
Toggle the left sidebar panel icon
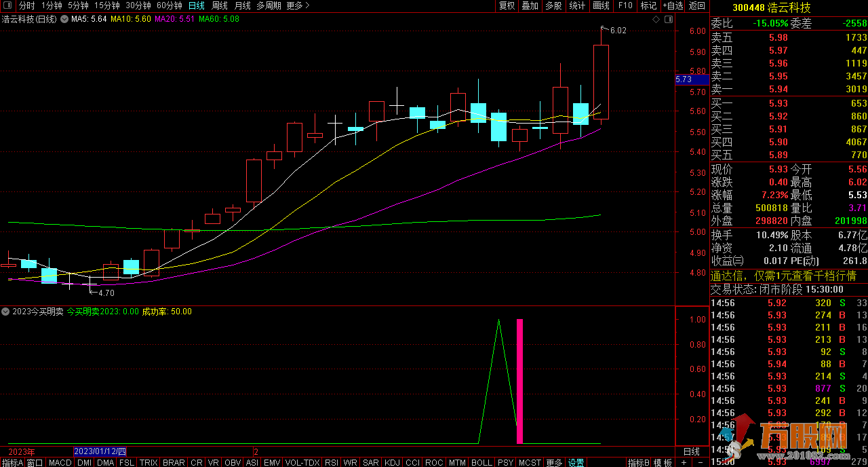point(7,5)
